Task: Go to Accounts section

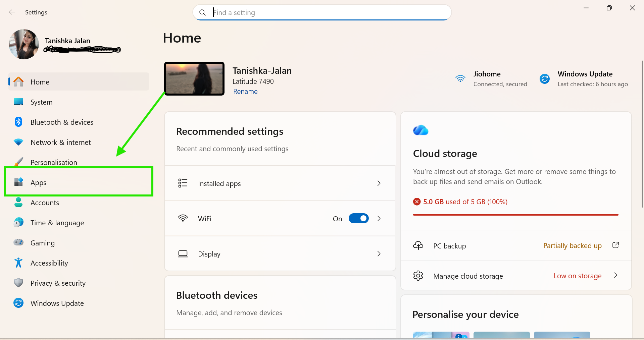Action: pos(79,203)
